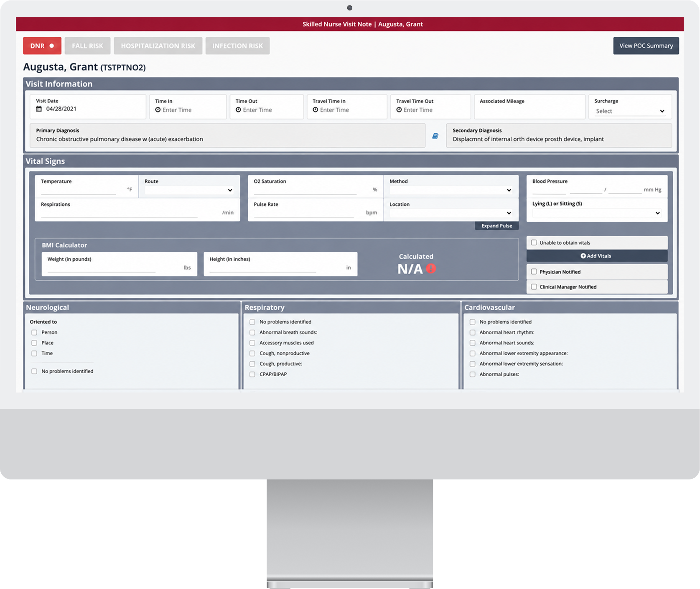
Task: Tick the Person orientation checkbox
Action: 34,332
